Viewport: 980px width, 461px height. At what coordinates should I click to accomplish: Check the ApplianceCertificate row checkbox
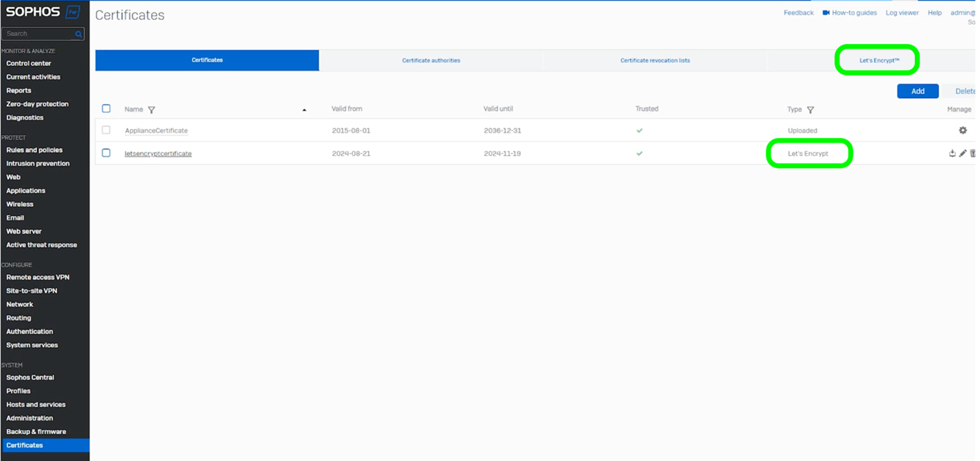pos(106,130)
